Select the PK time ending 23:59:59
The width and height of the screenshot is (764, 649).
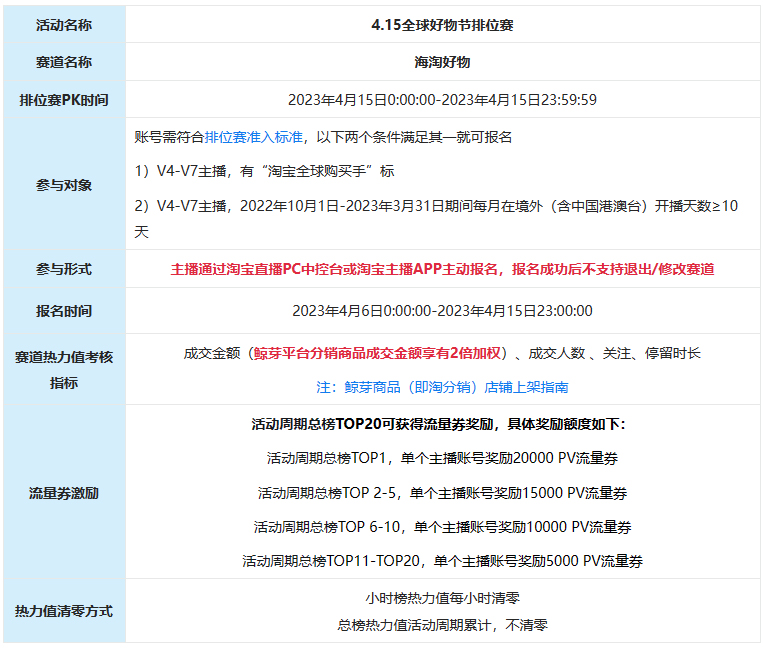(442, 100)
